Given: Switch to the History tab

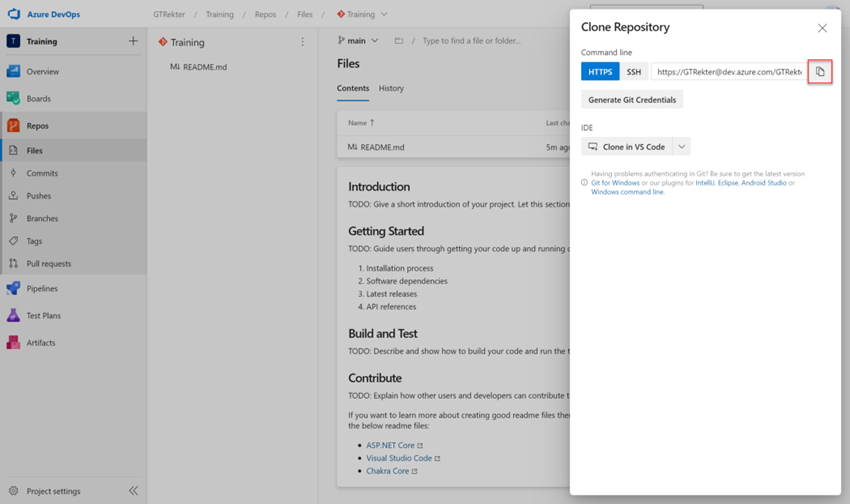Looking at the screenshot, I should point(391,88).
